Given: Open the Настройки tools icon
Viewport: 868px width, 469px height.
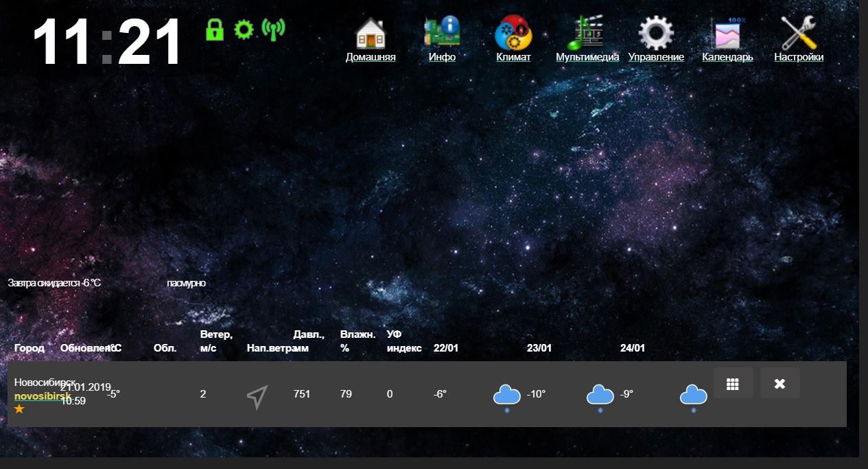Looking at the screenshot, I should (799, 32).
